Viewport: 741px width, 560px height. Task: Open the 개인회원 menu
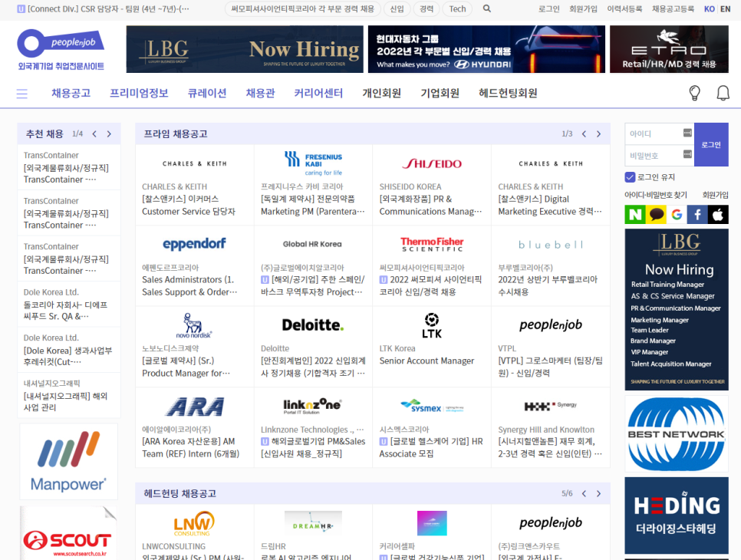pyautogui.click(x=382, y=93)
